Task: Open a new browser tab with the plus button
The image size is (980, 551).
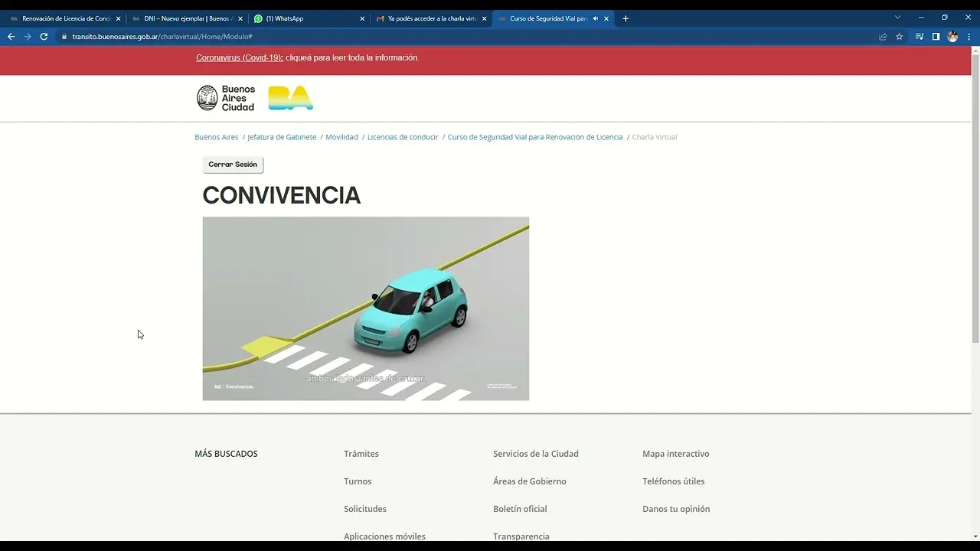Action: pos(626,18)
